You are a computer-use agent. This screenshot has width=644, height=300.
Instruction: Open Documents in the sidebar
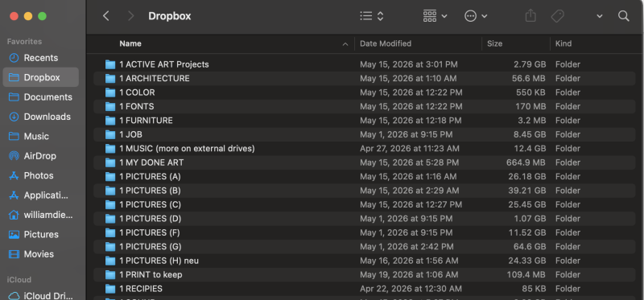pyautogui.click(x=41, y=97)
